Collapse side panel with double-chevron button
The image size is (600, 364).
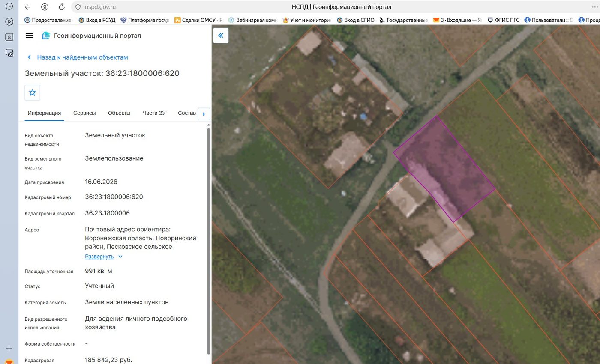point(221,36)
